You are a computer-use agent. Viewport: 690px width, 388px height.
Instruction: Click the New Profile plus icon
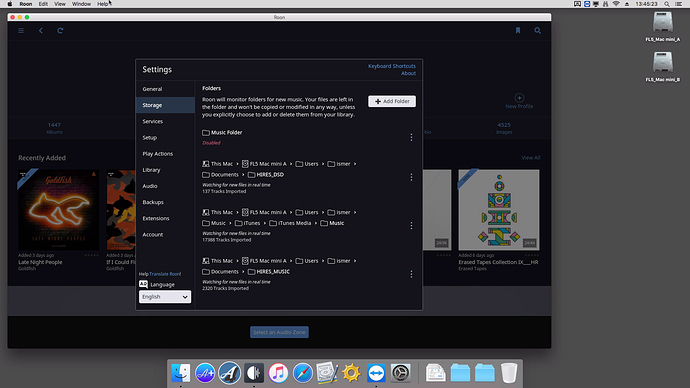[x=519, y=98]
